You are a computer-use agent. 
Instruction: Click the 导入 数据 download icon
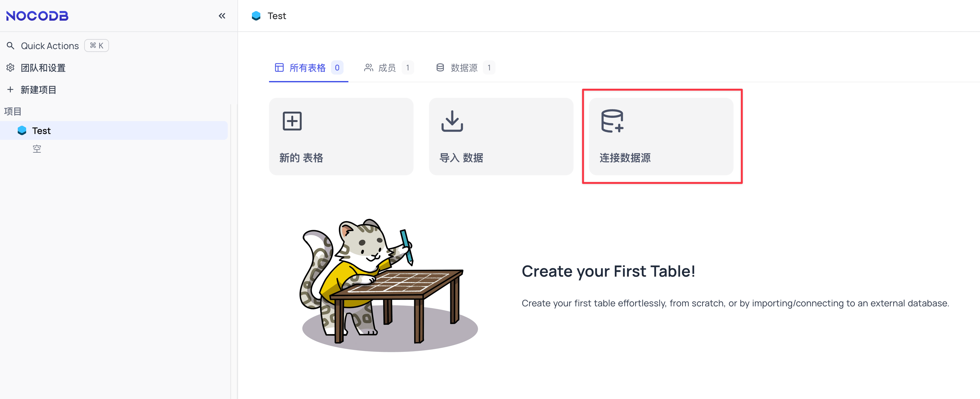(452, 121)
